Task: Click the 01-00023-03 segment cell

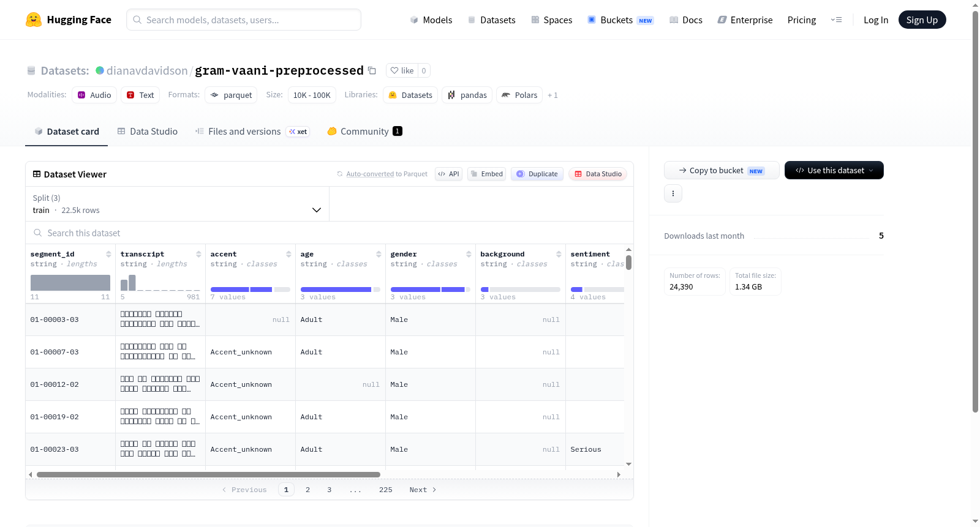Action: (70, 449)
